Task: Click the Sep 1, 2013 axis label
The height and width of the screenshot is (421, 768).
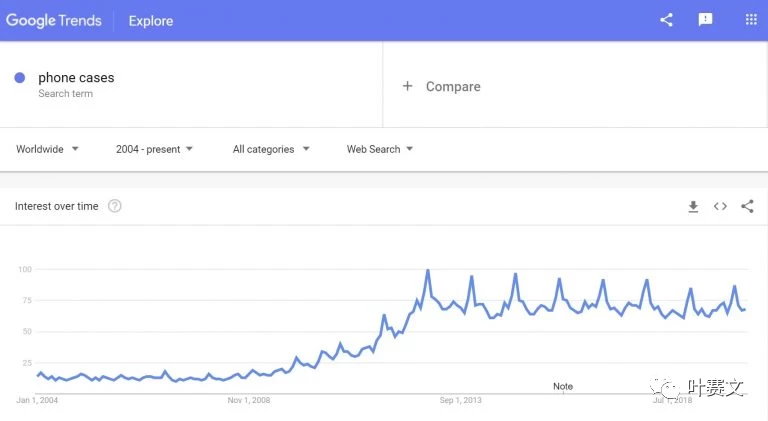Action: tap(460, 400)
